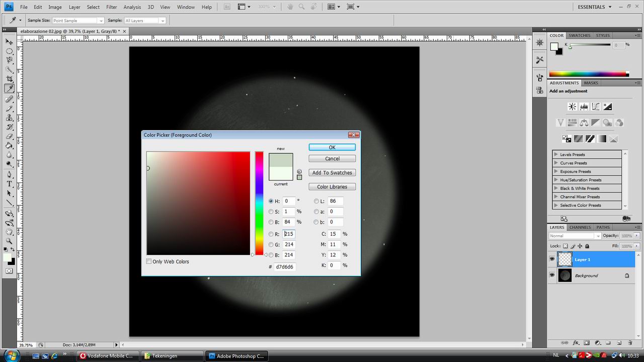Screen dimensions: 644x362
Task: Select the Healing Brush tool
Action: [x=9, y=99]
